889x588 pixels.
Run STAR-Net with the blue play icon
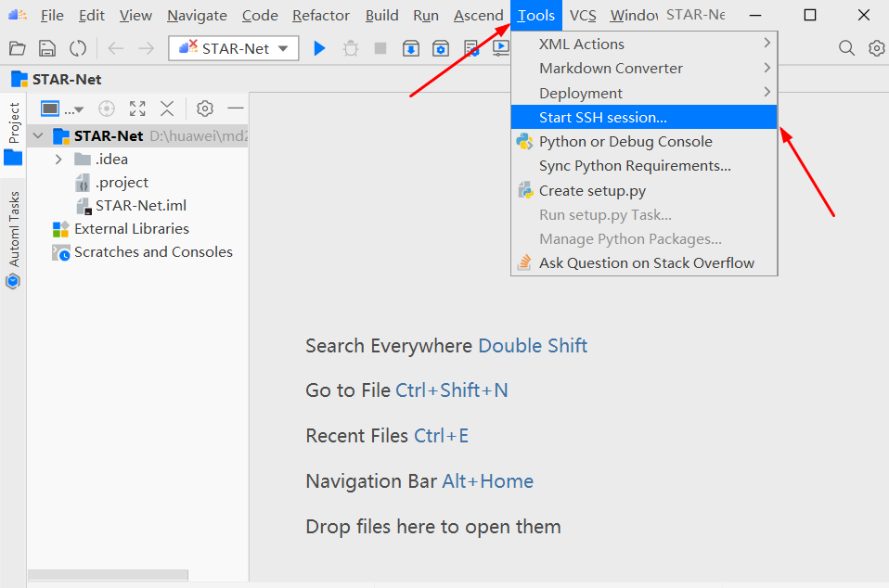[x=320, y=49]
